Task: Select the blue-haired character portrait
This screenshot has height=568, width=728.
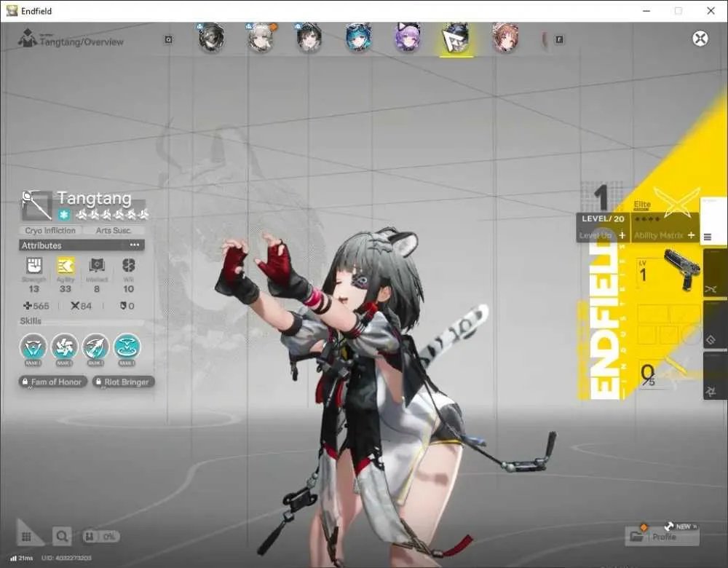Action: pos(358,38)
